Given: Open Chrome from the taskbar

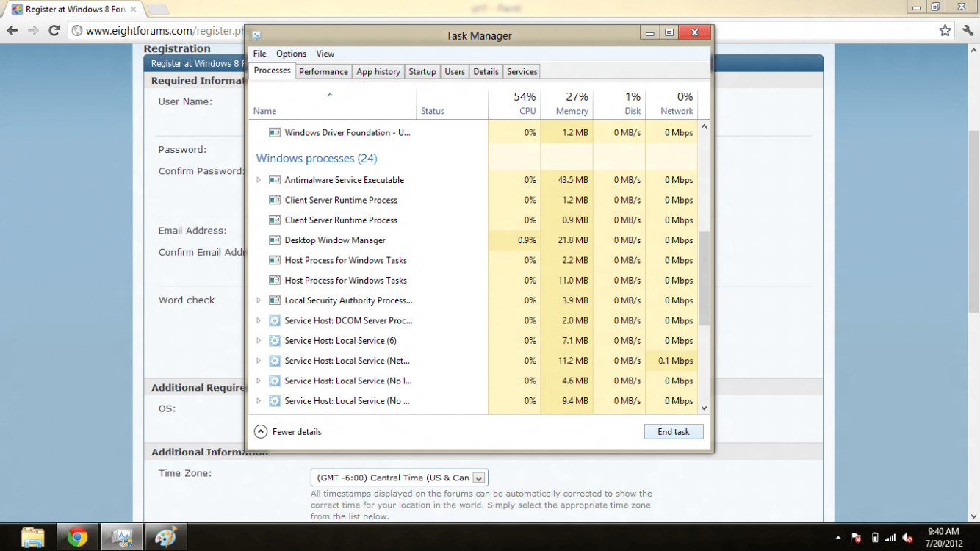Looking at the screenshot, I should coord(77,537).
